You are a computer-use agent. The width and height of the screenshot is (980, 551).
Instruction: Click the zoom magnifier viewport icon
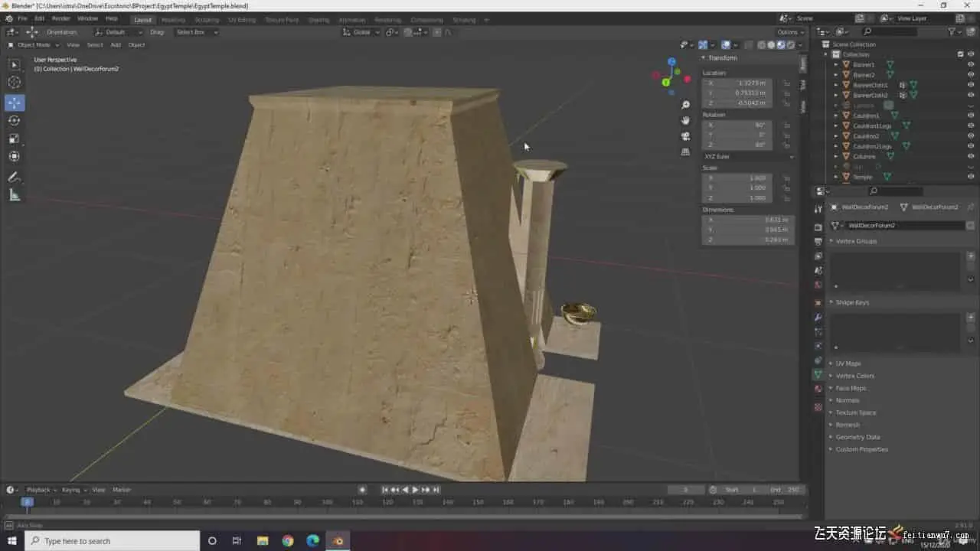(x=685, y=105)
